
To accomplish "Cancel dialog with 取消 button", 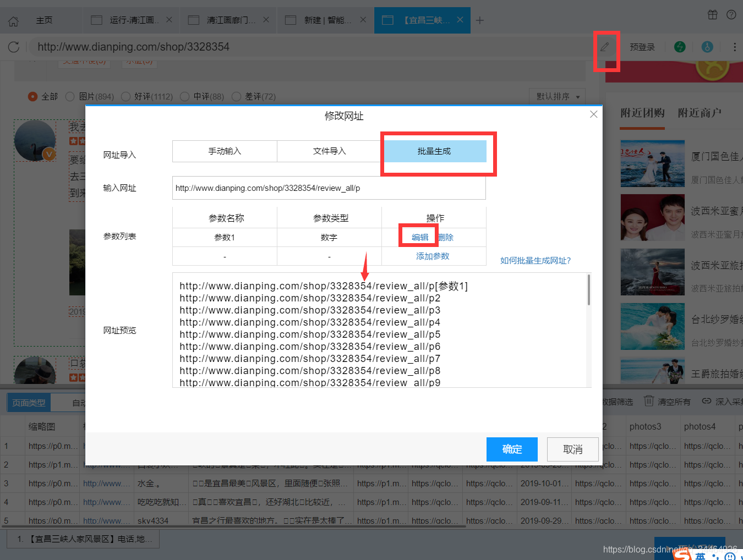I will (x=572, y=449).
